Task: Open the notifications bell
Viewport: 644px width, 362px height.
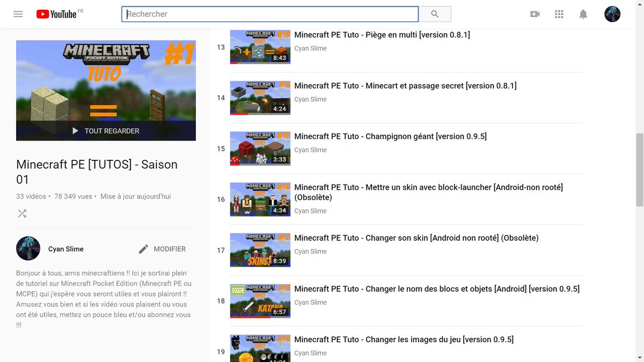Action: (x=583, y=14)
